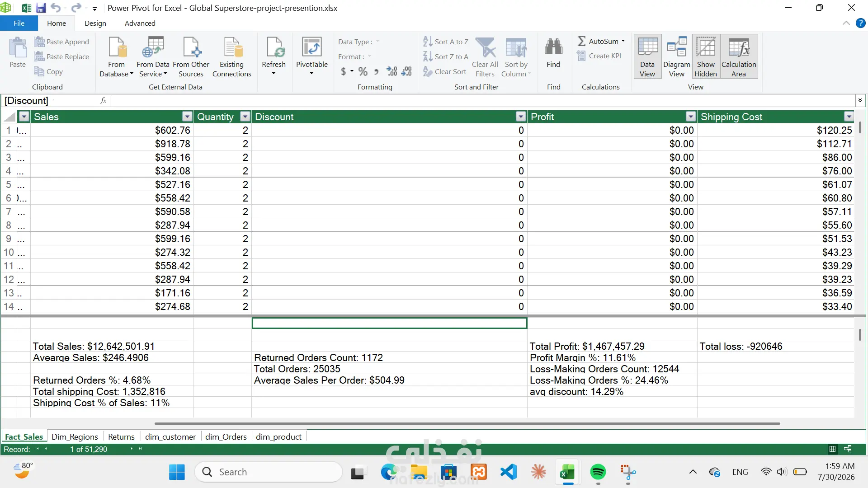Open Existing Connections dialog
Viewport: 868px width, 488px height.
pos(231,57)
